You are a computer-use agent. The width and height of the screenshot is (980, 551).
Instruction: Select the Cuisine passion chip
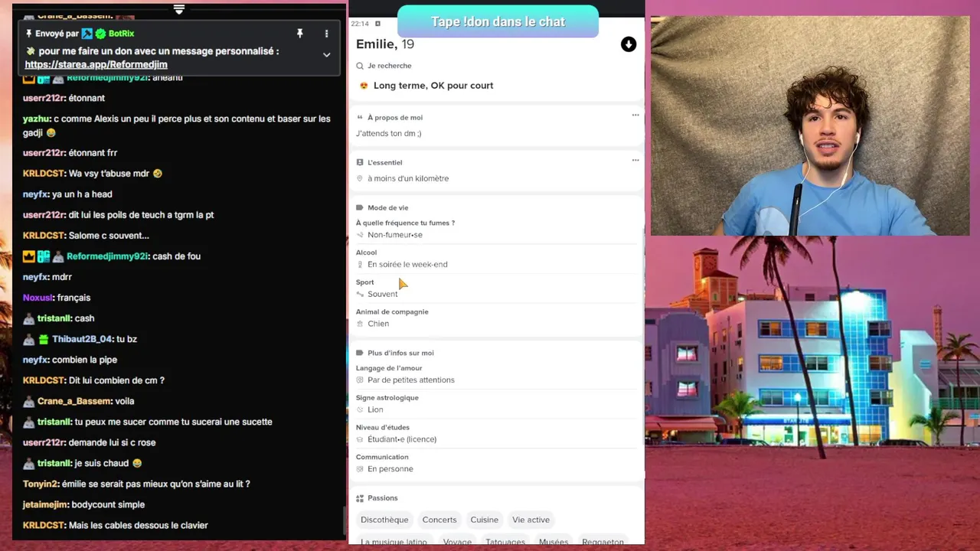click(485, 520)
